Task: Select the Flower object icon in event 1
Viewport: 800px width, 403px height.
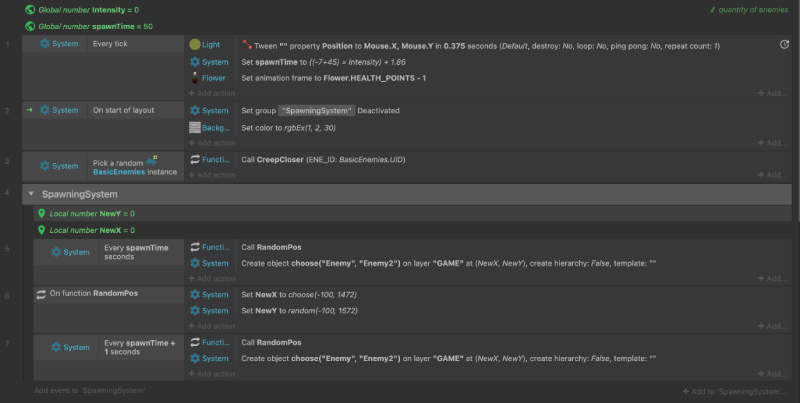Action: click(x=194, y=77)
